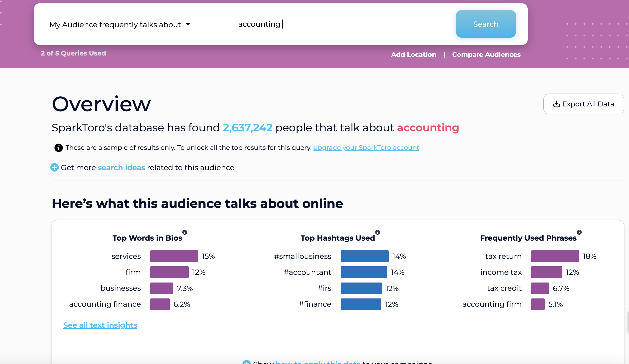
Task: Click the black info icon beside sample results notice
Action: [x=58, y=148]
